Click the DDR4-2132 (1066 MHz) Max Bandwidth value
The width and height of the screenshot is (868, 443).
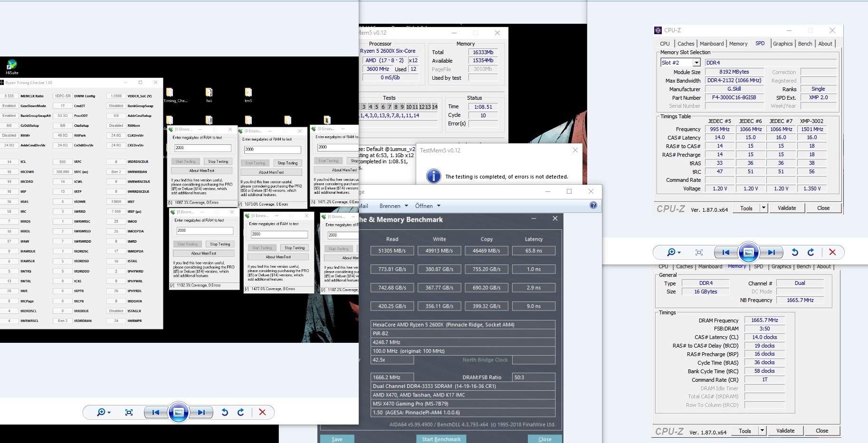coord(734,80)
